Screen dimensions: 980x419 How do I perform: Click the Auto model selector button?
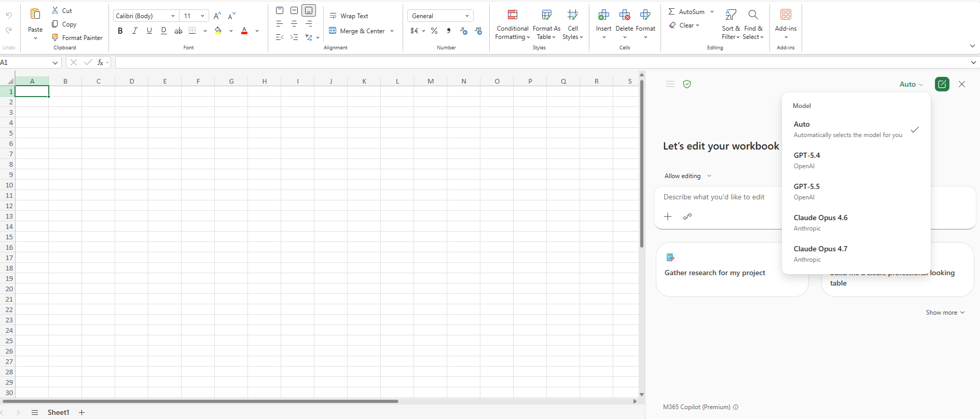coord(911,84)
